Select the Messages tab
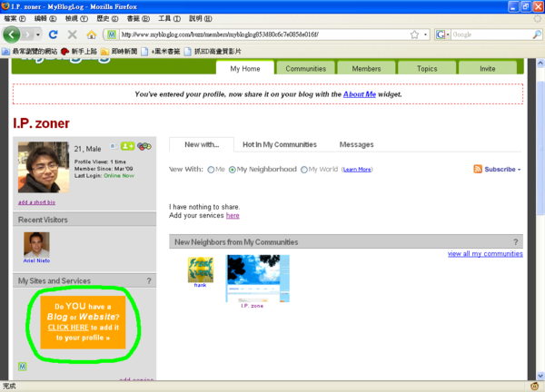This screenshot has width=545, height=392. (356, 144)
